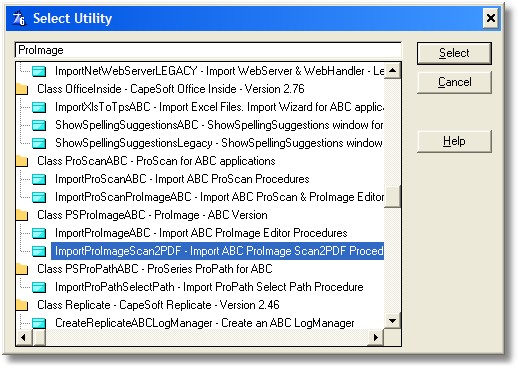Click the Select Utility title bar app icon
This screenshot has height=369, width=519.
[x=19, y=18]
